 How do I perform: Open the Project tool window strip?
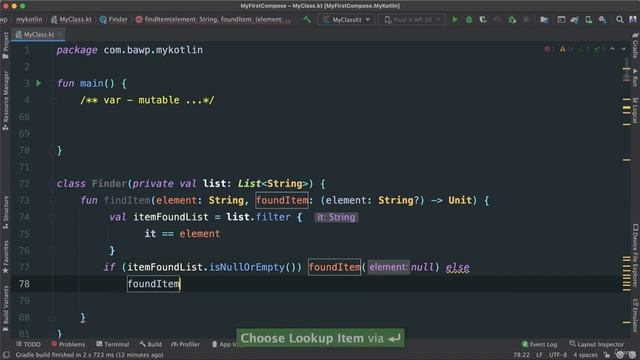coord(5,45)
